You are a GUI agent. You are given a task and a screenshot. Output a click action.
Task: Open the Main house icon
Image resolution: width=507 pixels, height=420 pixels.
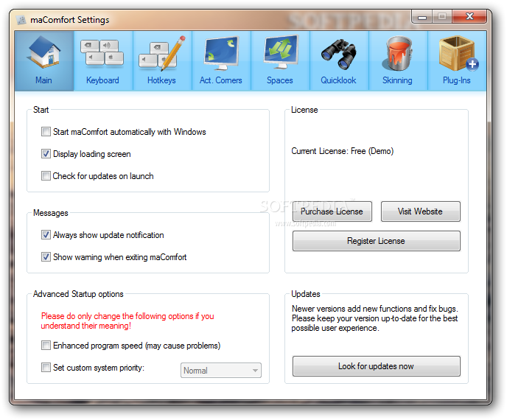point(44,52)
